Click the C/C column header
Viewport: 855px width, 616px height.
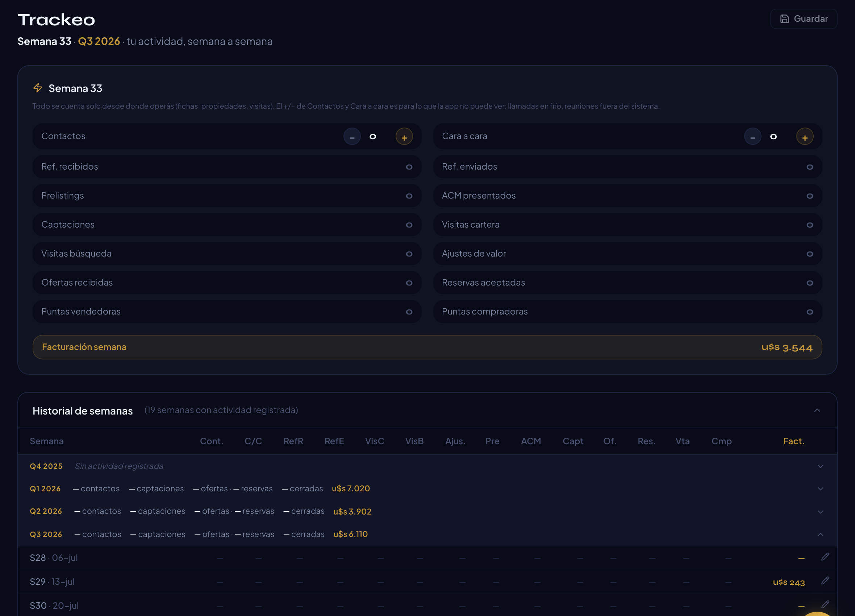253,441
